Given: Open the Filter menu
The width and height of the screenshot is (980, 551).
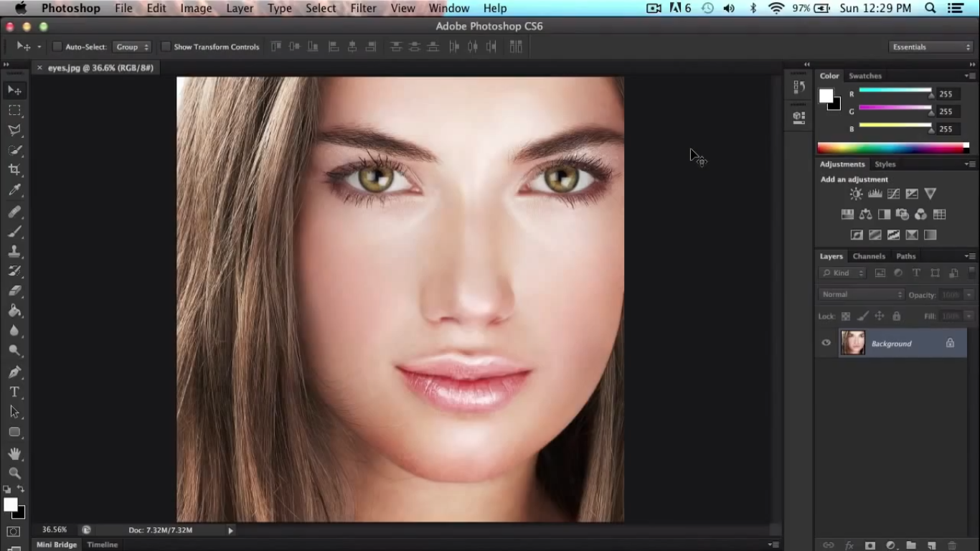Looking at the screenshot, I should (364, 8).
